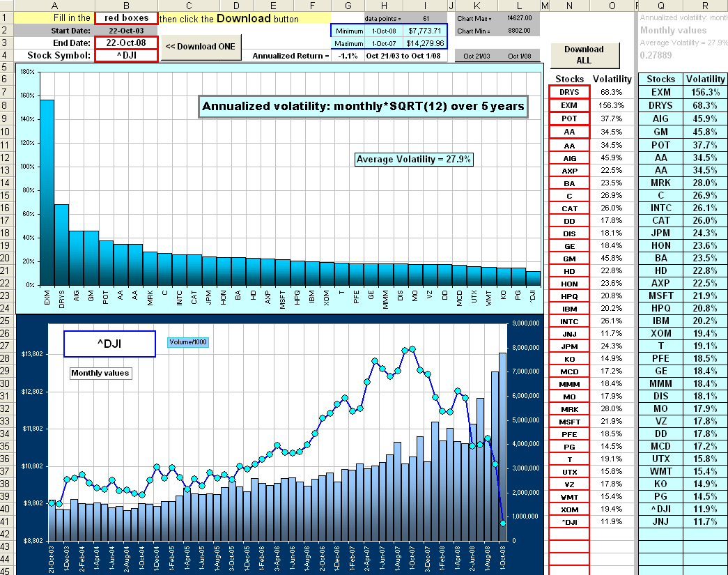Select the Maximum value $14,279.96

click(x=425, y=43)
